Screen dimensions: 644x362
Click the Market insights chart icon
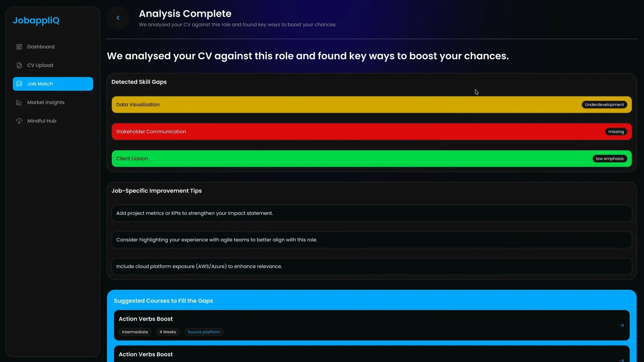coord(19,102)
